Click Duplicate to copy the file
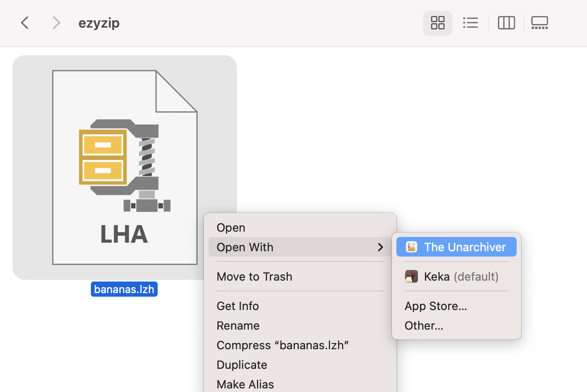Image resolution: width=587 pixels, height=392 pixels. click(x=241, y=364)
